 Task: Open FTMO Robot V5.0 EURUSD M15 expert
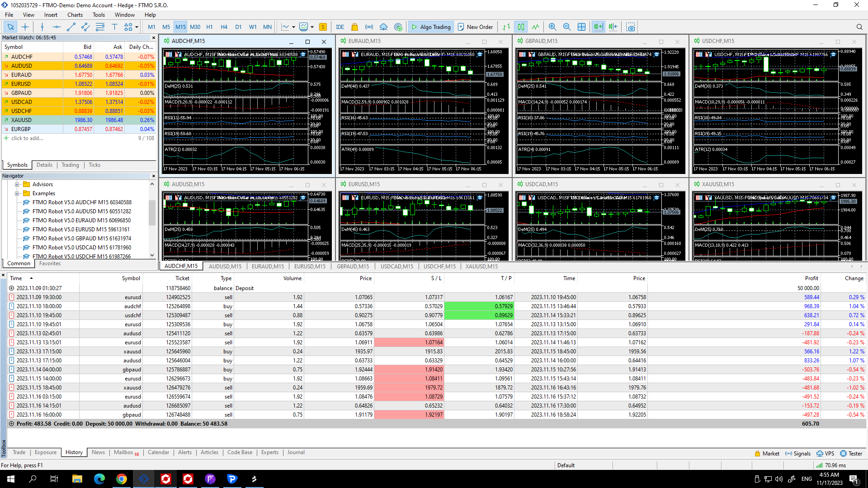81,230
